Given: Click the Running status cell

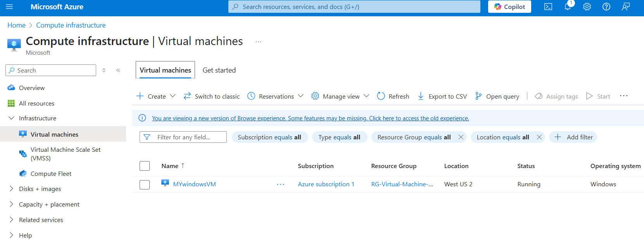Looking at the screenshot, I should tap(529, 184).
